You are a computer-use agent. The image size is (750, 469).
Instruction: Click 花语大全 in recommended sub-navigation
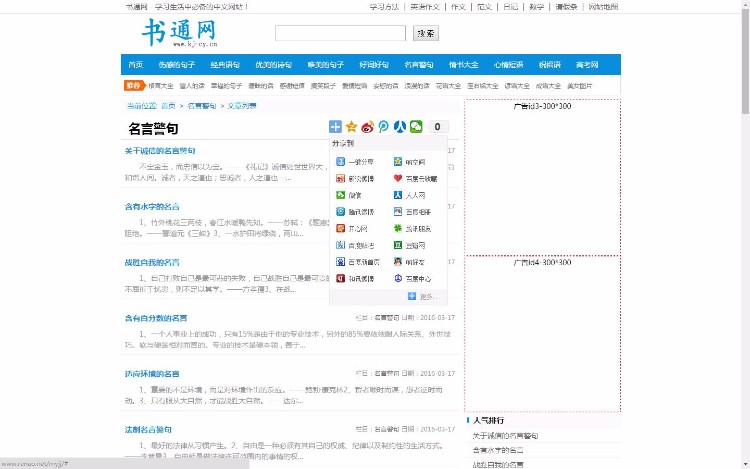[x=448, y=86]
